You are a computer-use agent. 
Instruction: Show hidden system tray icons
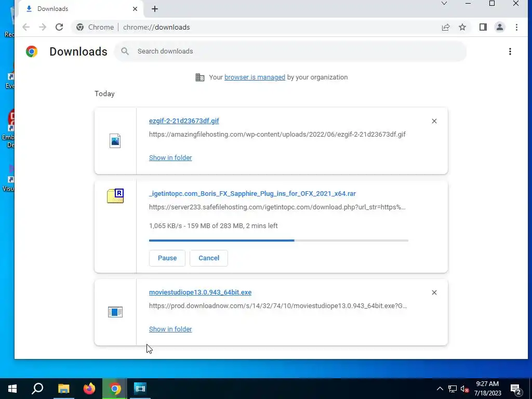(440, 389)
